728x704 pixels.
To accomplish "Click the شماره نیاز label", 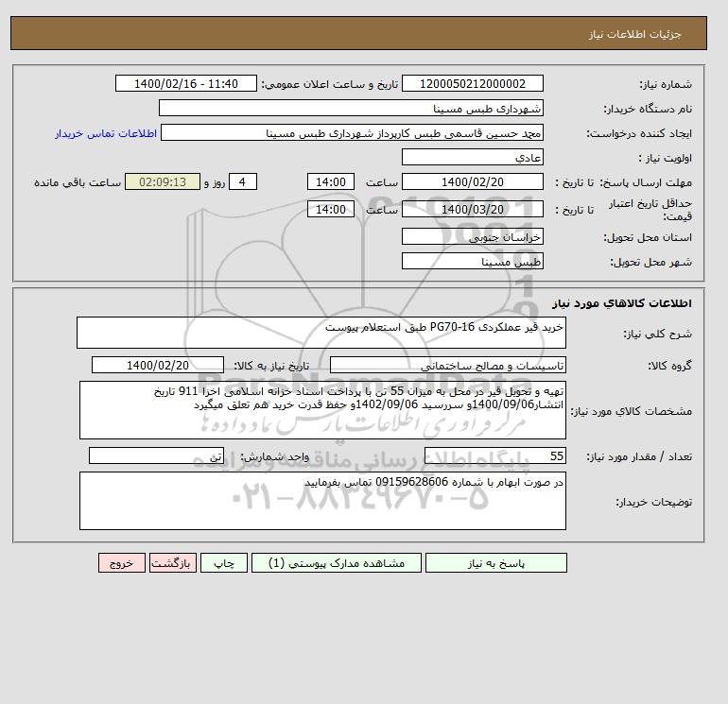I will point(666,84).
